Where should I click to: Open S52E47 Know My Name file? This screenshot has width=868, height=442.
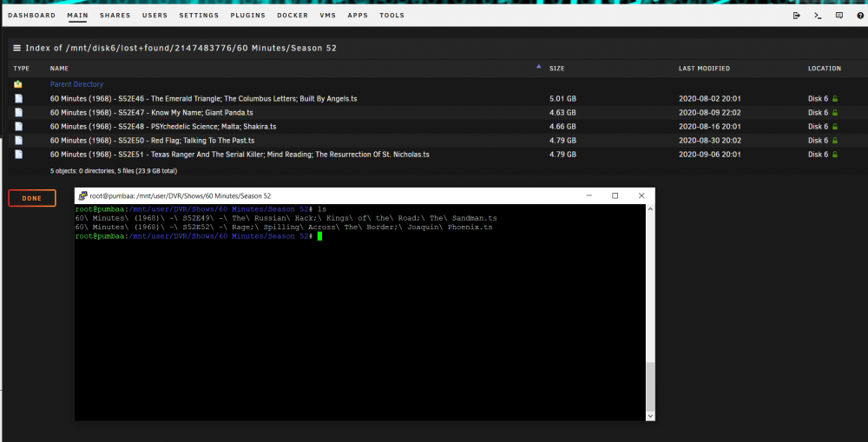pyautogui.click(x=152, y=112)
